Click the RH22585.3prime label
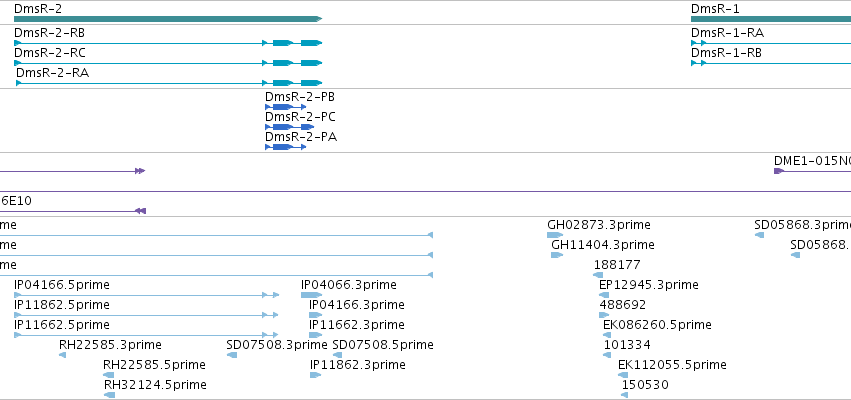This screenshot has height=400, width=851. (110, 345)
